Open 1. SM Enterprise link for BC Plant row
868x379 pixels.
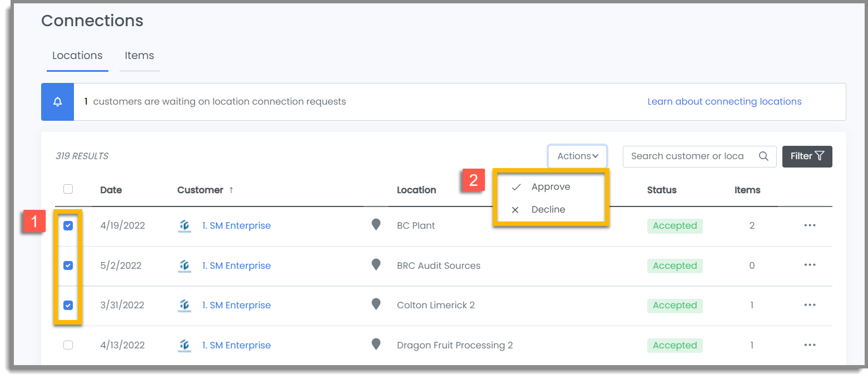click(x=236, y=226)
